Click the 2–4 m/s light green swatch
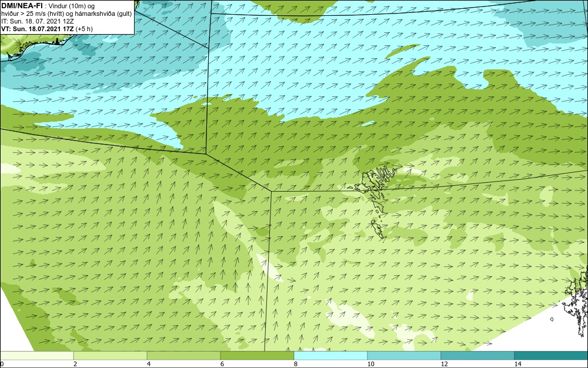Viewport: 588px width, 368px height. click(x=111, y=356)
